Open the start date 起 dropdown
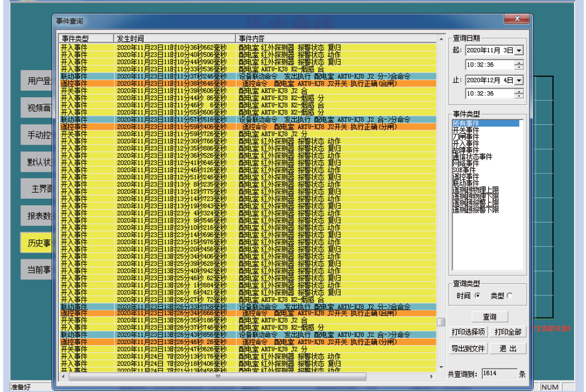This screenshot has width=586, height=392. (x=519, y=51)
